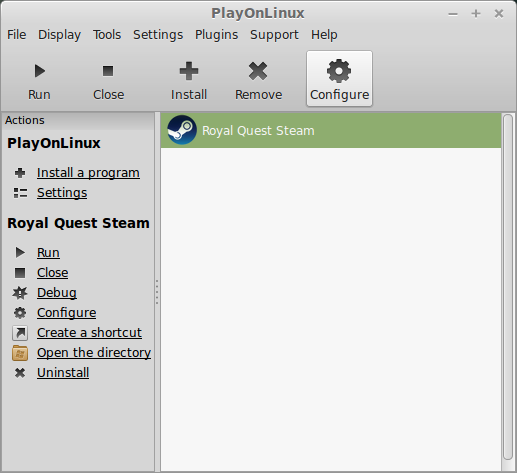Select the Royal Quest Steam list entry

coord(331,130)
